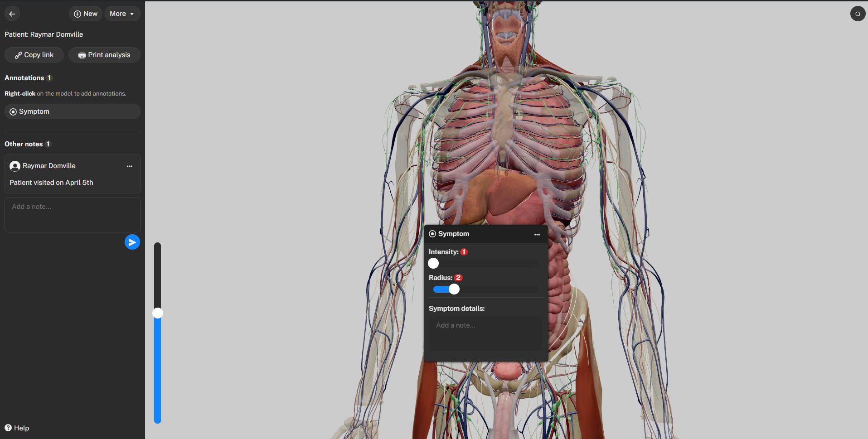
Task: Click the sidebar Add a note field
Action: [x=72, y=215]
